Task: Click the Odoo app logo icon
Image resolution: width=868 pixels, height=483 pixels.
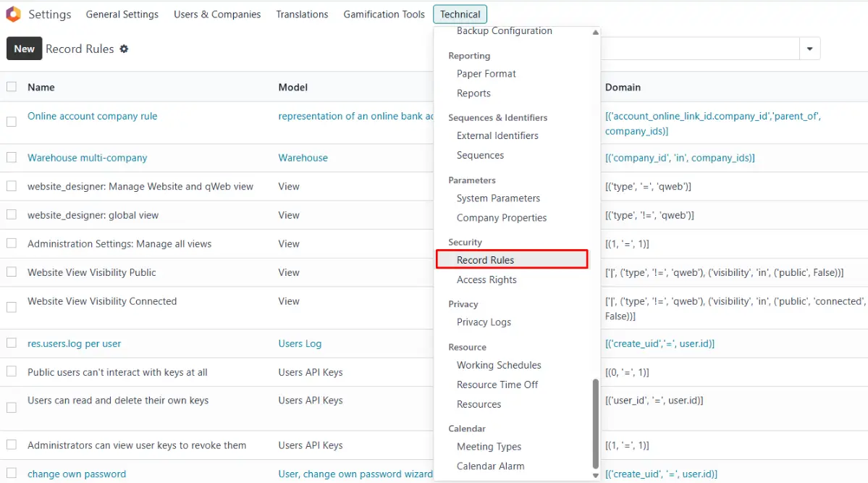Action: [x=13, y=14]
